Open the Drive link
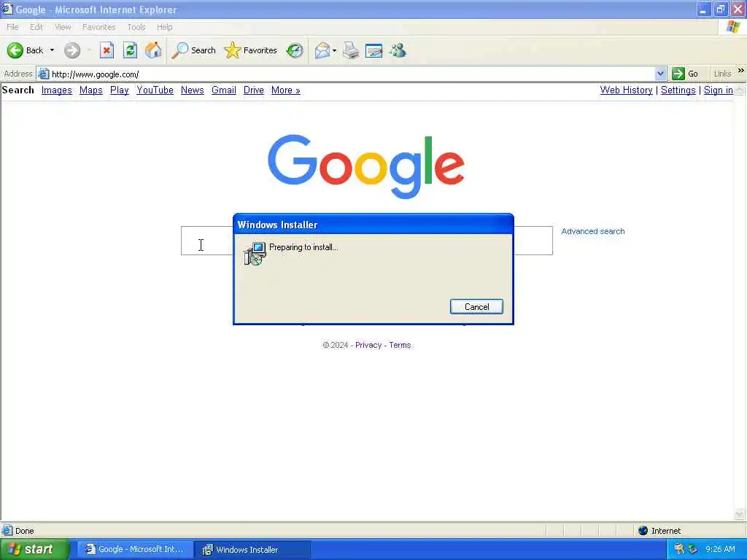747x560 pixels. coord(253,90)
